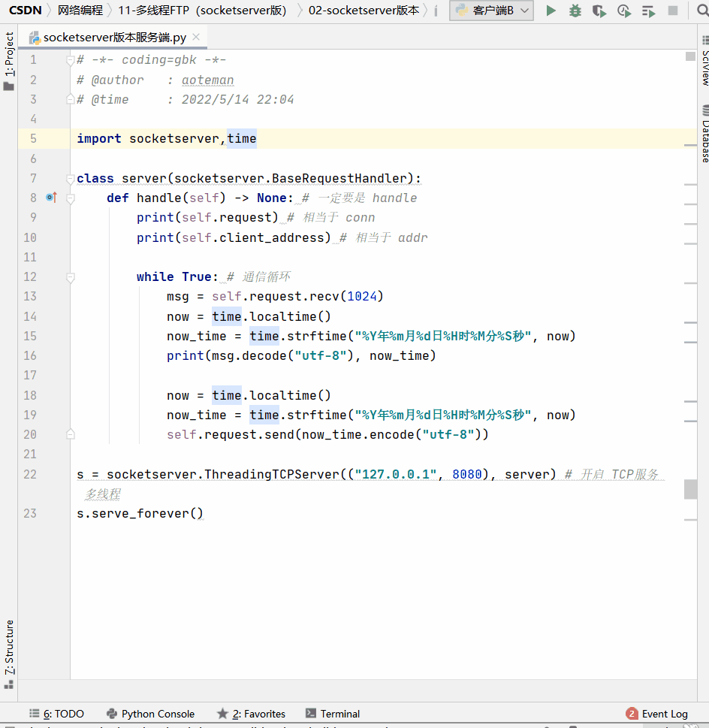Start debugging with the bug icon
709x728 pixels.
tap(575, 11)
